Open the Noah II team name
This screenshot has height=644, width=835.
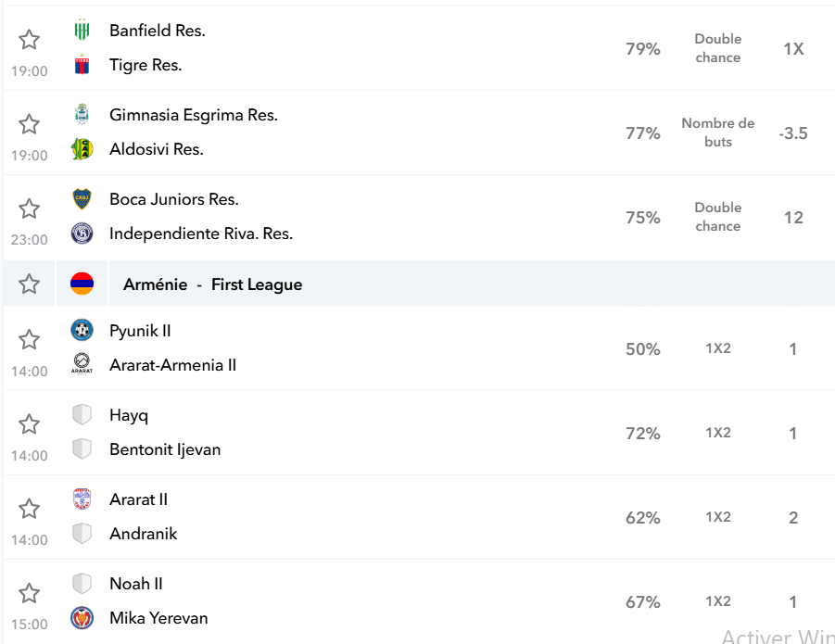point(136,584)
